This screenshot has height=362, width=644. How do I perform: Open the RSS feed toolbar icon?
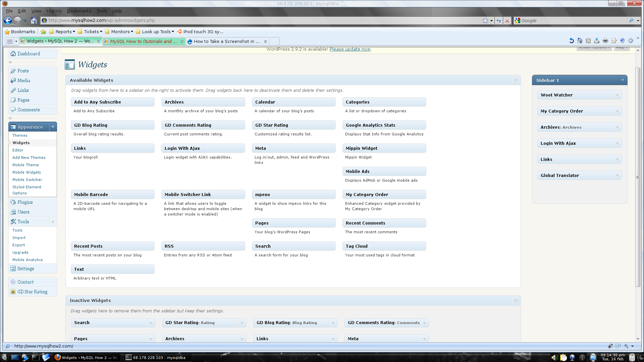point(588,41)
